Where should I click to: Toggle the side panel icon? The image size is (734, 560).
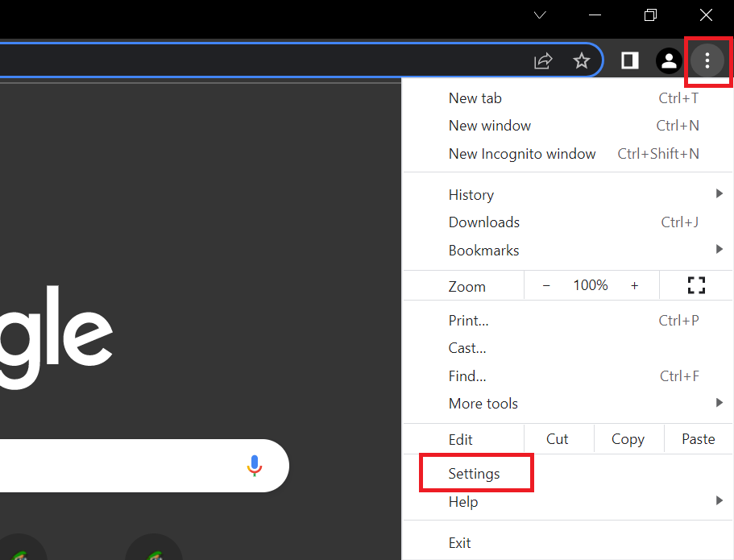[630, 60]
